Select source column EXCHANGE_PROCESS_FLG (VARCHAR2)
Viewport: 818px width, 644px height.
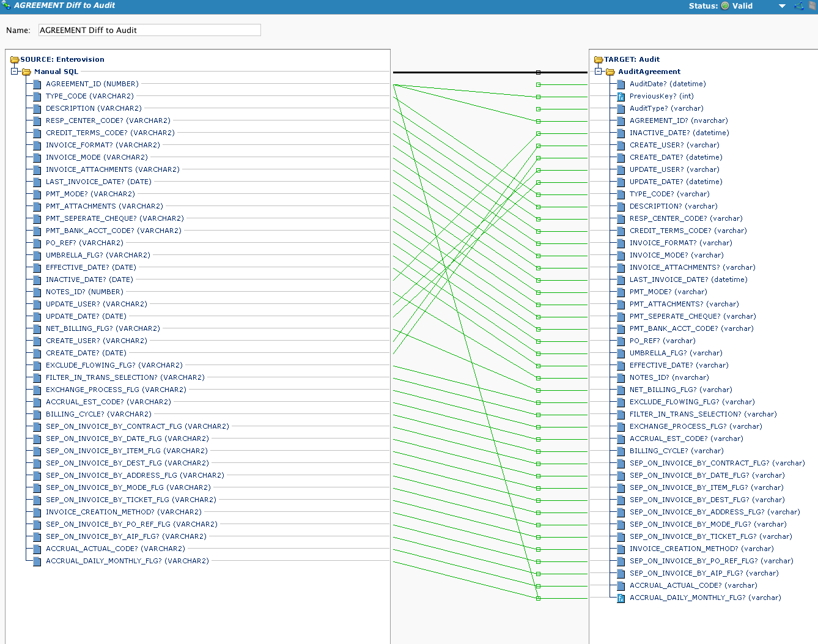116,390
